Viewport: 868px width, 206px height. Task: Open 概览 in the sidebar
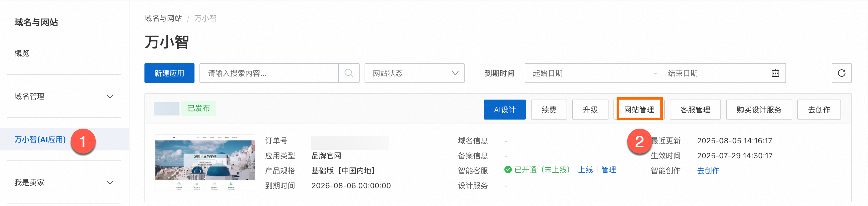click(22, 53)
